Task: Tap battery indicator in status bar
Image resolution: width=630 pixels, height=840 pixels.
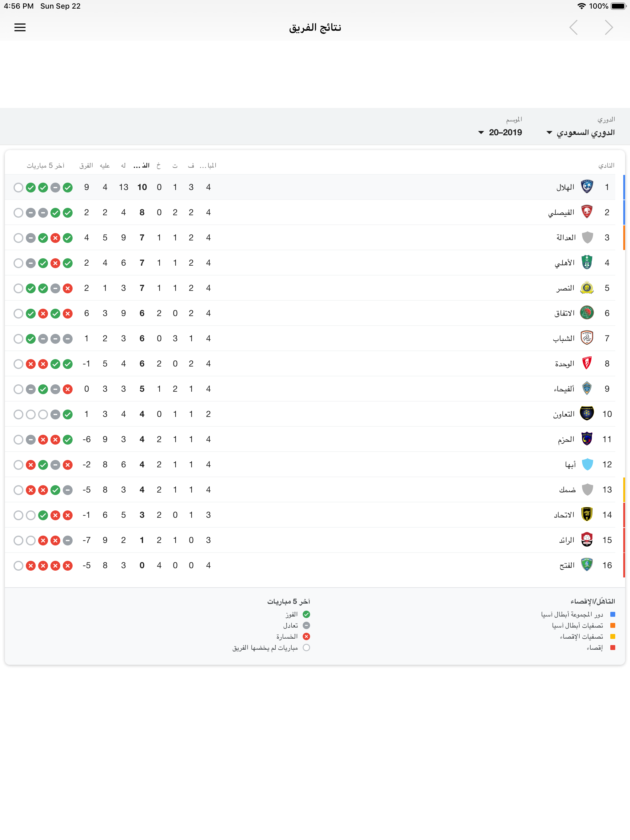Action: [x=618, y=6]
